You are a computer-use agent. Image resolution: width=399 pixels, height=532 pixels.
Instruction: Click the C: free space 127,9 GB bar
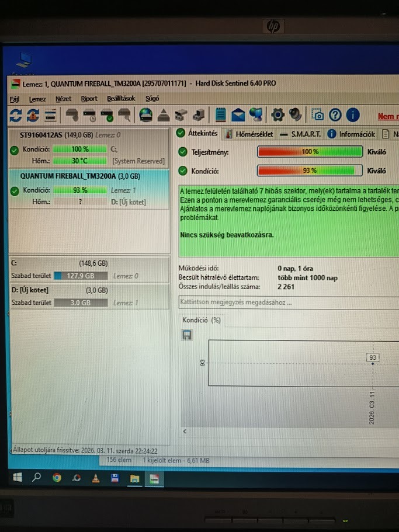(81, 276)
